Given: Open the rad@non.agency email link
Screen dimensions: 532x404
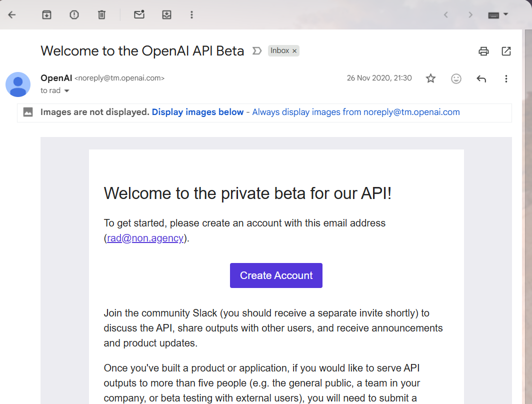Looking at the screenshot, I should pos(145,238).
